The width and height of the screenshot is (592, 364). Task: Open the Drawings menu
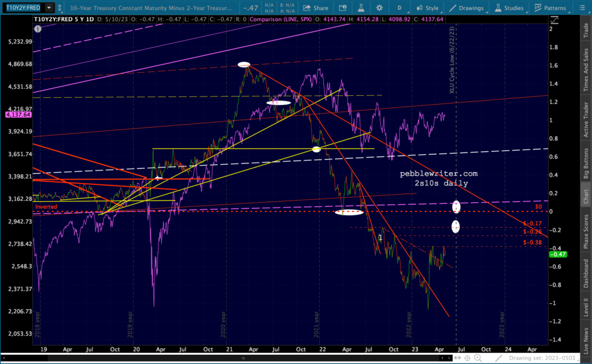pos(467,8)
